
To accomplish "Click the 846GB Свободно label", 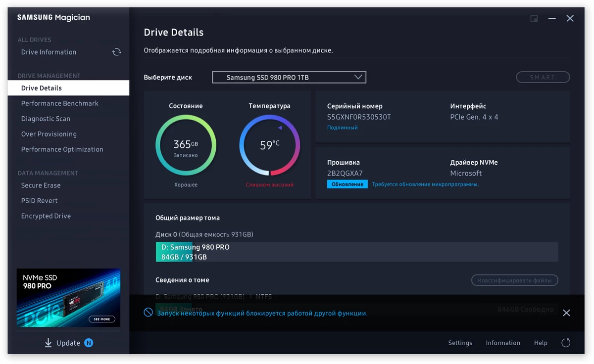I will [525, 309].
